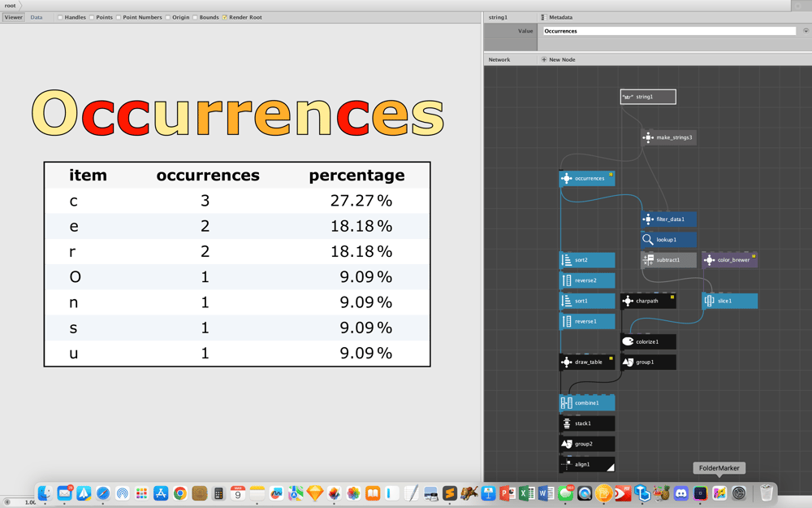The height and width of the screenshot is (508, 812).
Task: Click the item cell 'u'
Action: 74,354
